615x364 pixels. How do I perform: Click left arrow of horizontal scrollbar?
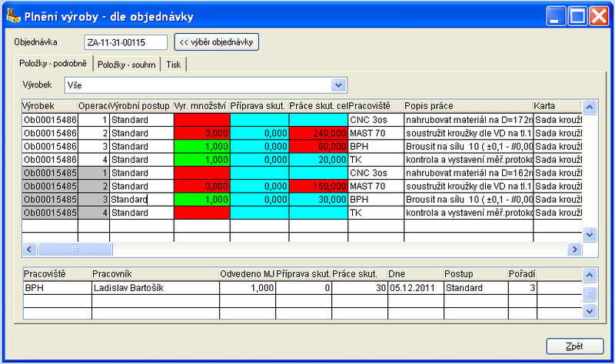click(x=29, y=250)
